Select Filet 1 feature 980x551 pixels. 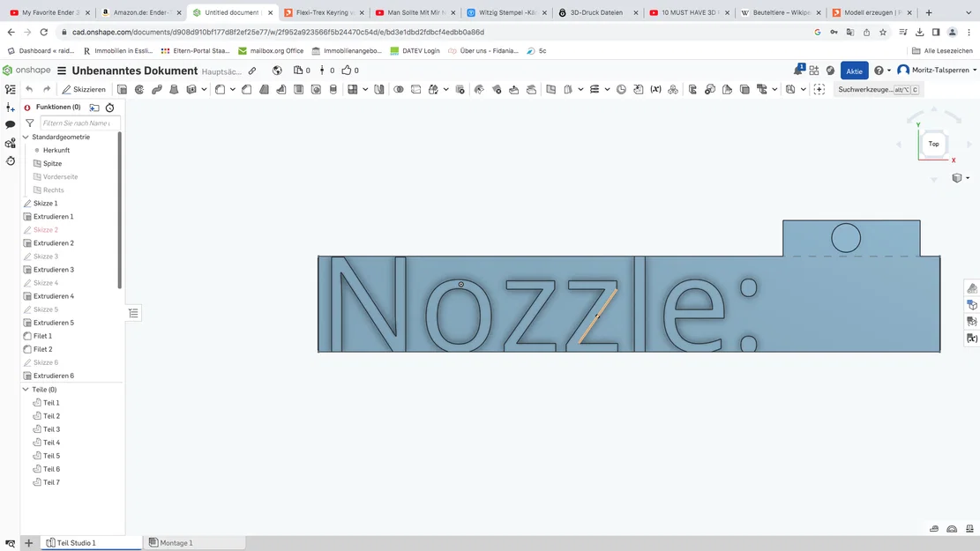coord(42,336)
